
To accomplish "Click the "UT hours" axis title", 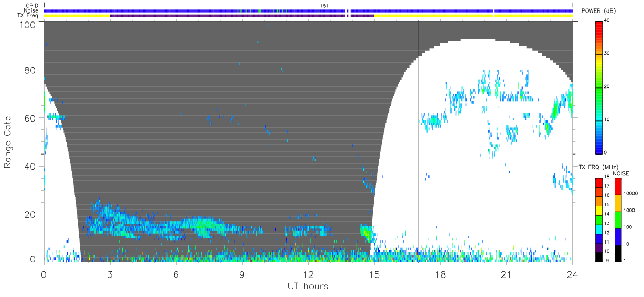I will [x=308, y=286].
